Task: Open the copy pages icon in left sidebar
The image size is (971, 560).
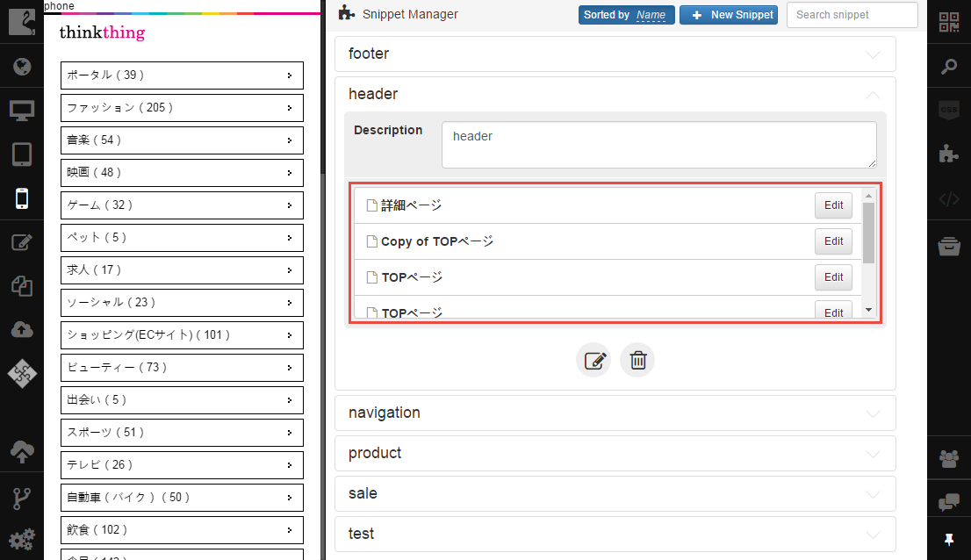Action: pyautogui.click(x=22, y=286)
